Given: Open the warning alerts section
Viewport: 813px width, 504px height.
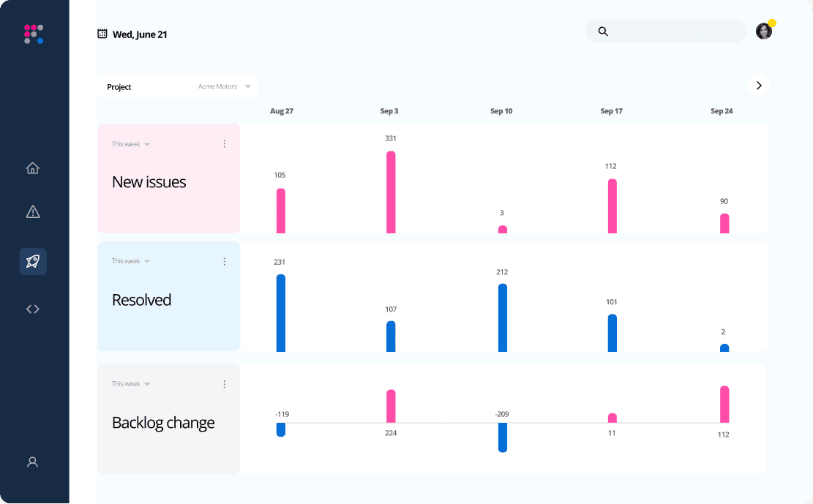Looking at the screenshot, I should click(x=33, y=212).
